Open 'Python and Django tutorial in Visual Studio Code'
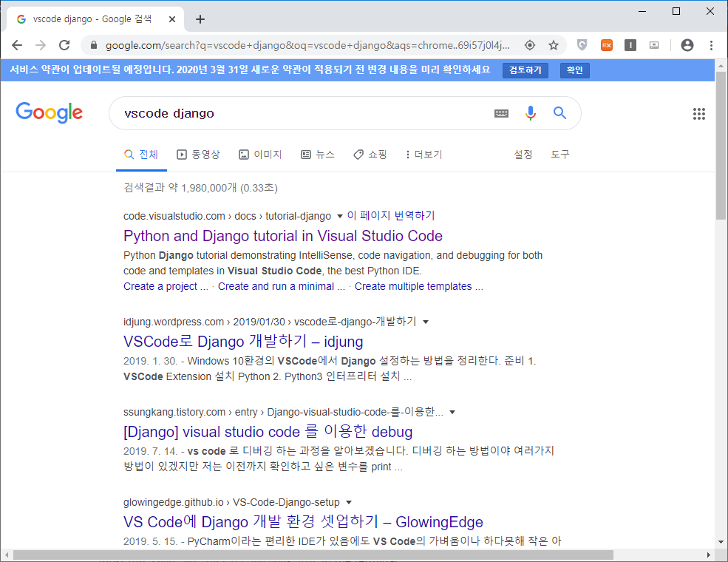The width and height of the screenshot is (728, 562). click(283, 236)
